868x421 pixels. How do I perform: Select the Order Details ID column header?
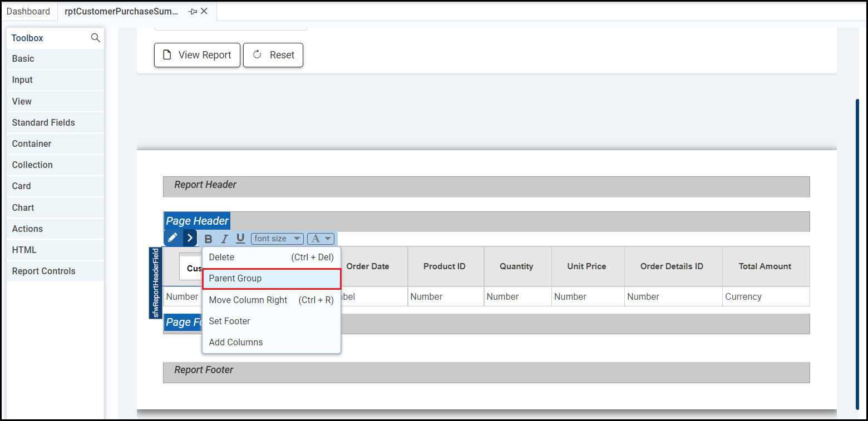(x=673, y=266)
